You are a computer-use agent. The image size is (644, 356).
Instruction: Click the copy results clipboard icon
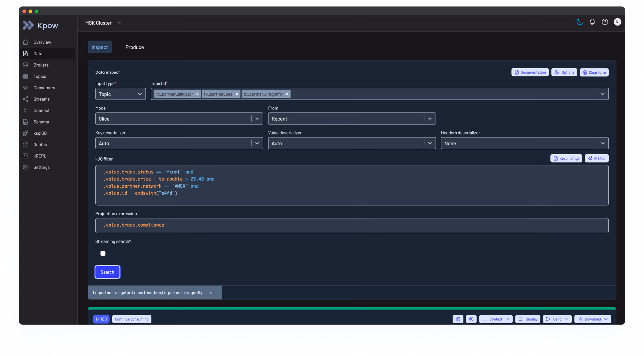pyautogui.click(x=458, y=319)
